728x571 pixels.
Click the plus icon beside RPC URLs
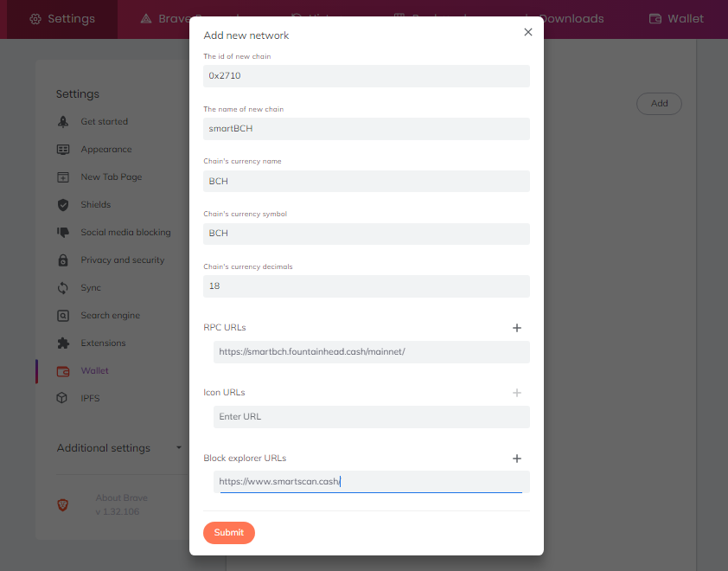point(517,328)
